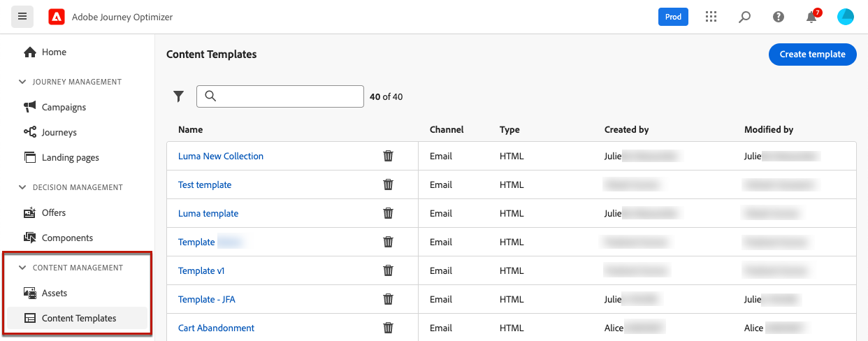Delete the Luma New Collection template

coord(389,156)
